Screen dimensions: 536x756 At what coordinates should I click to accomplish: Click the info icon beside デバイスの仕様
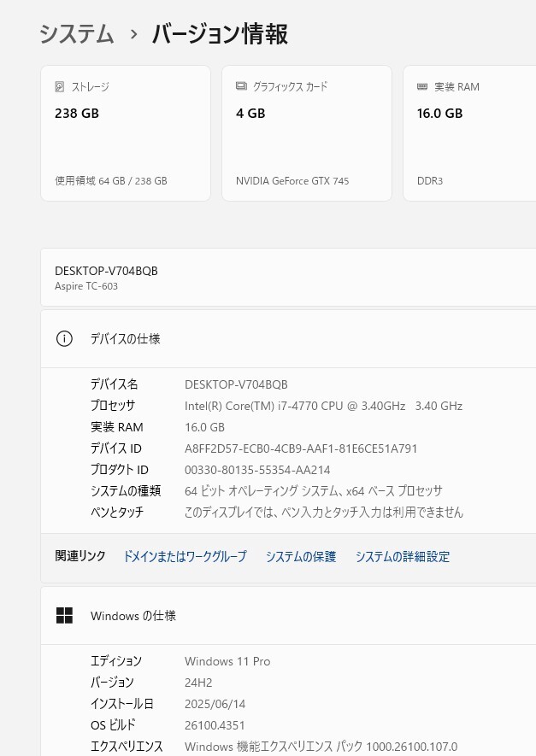point(64,339)
